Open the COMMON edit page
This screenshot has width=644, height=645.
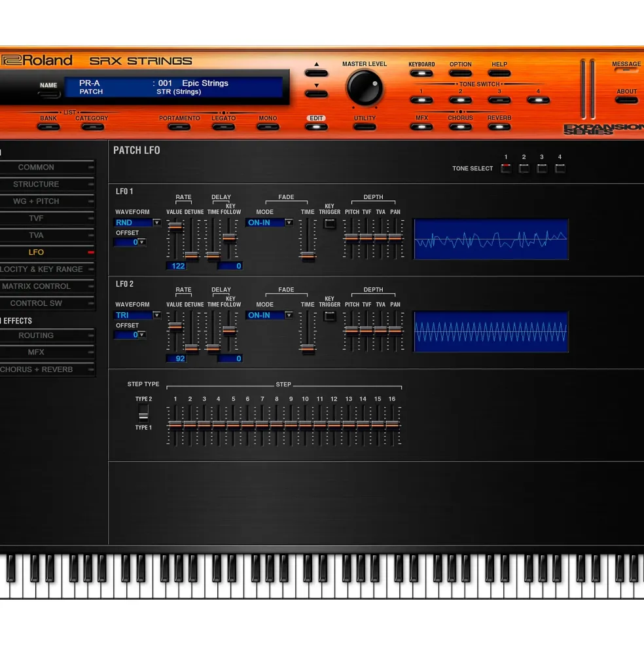(47, 168)
